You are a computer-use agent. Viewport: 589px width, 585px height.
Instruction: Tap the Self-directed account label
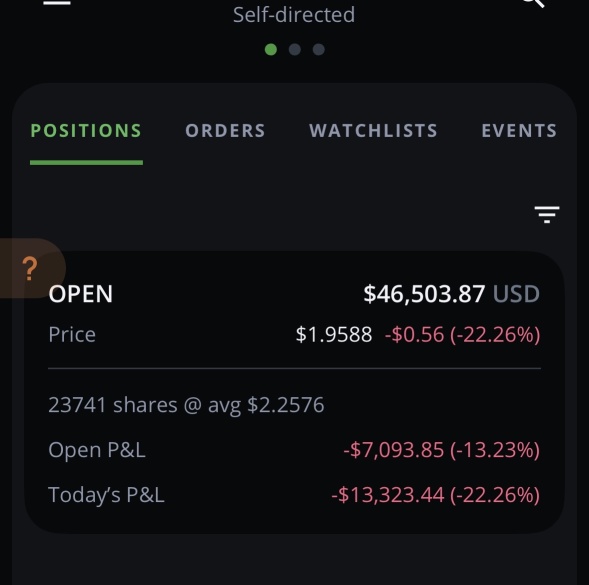click(294, 15)
